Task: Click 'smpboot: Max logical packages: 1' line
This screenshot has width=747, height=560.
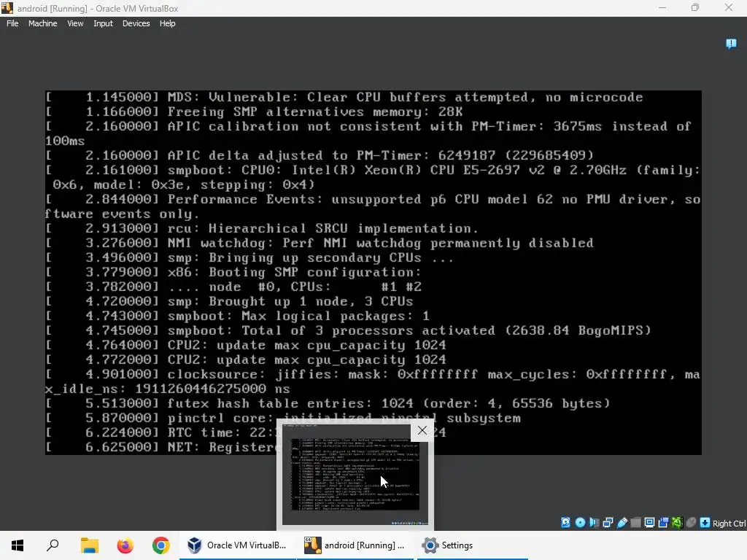Action: pos(238,316)
